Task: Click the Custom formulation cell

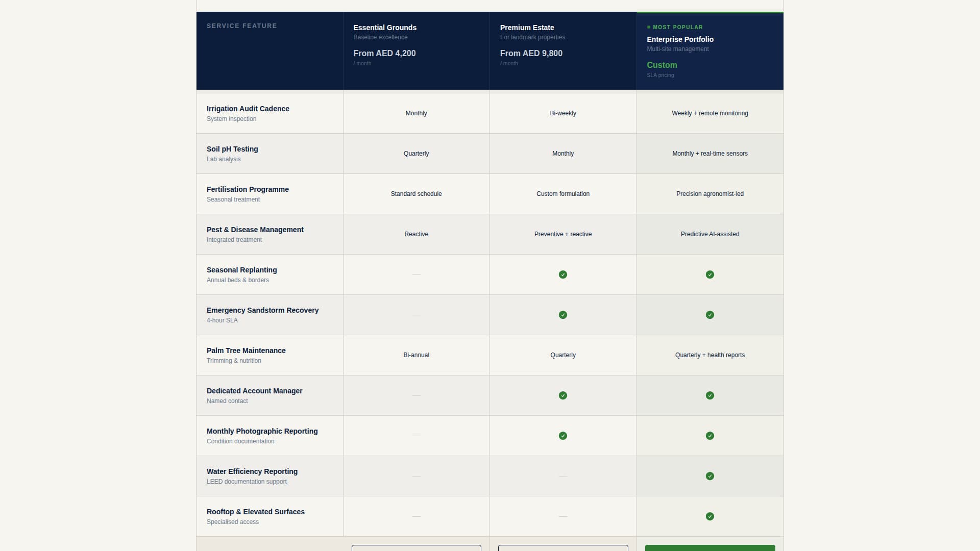Action: [563, 194]
